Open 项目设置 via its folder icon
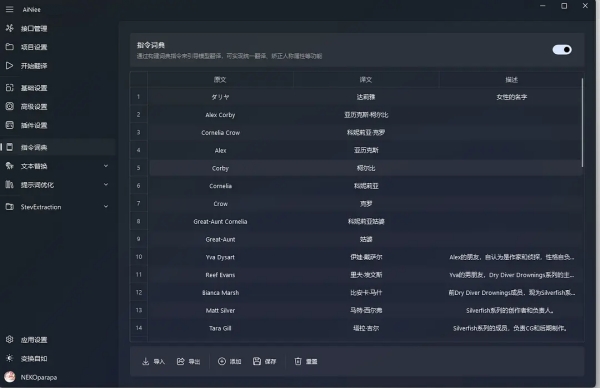The height and width of the screenshot is (388, 600). coord(10,47)
